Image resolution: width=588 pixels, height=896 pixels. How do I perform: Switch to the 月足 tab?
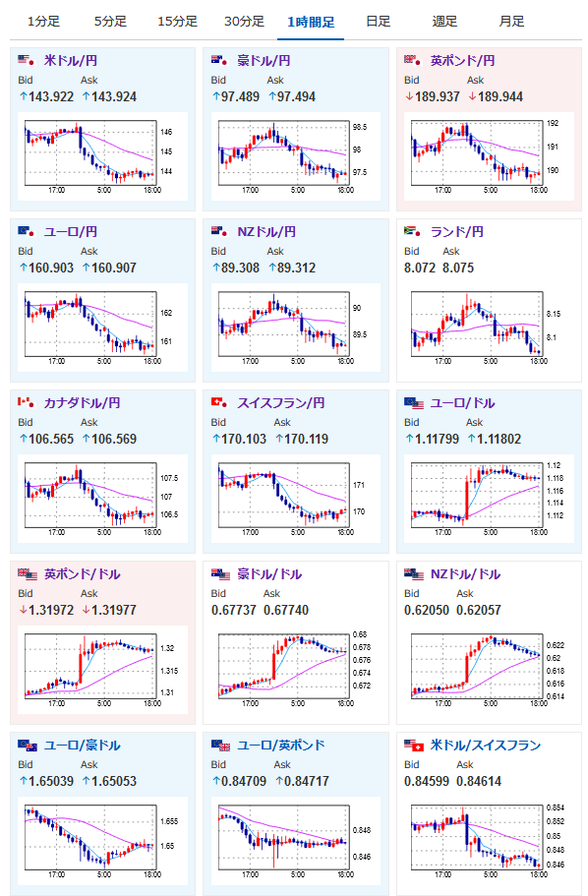point(511,22)
